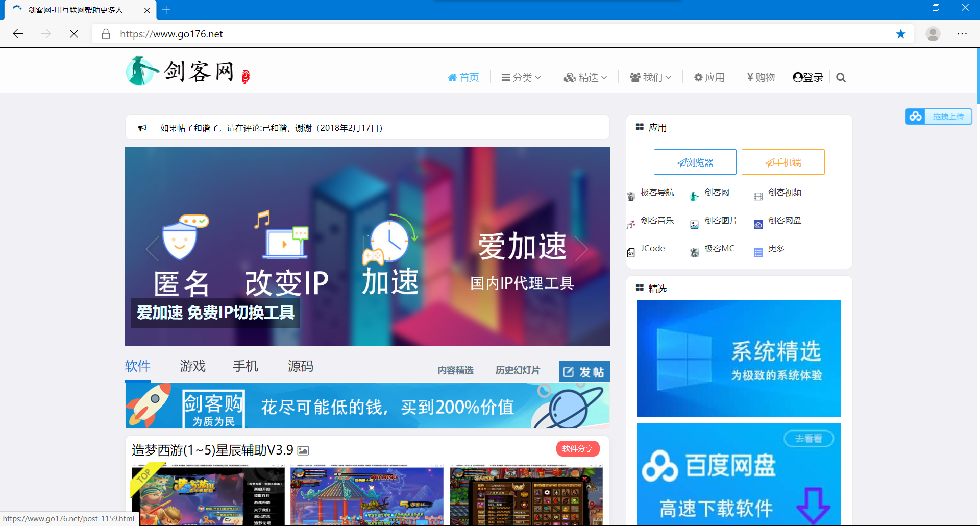Expand the 分类 dropdown menu

521,77
